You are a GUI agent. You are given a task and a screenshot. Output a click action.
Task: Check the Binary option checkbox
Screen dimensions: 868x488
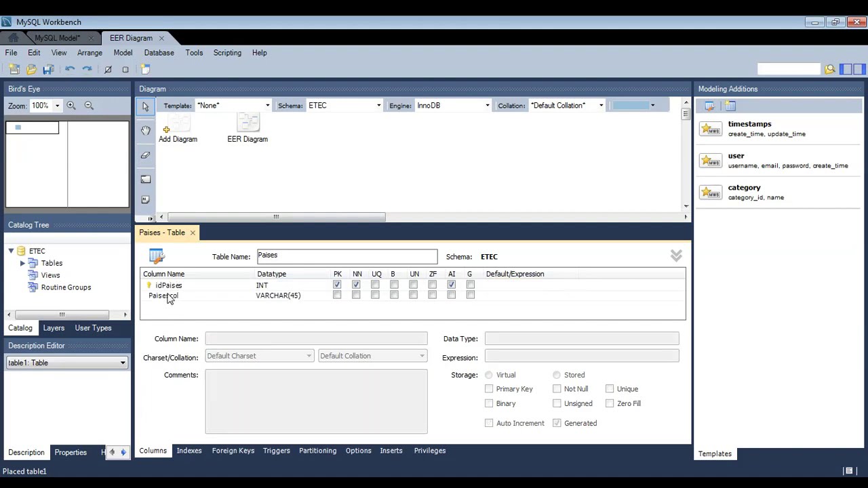(489, 403)
